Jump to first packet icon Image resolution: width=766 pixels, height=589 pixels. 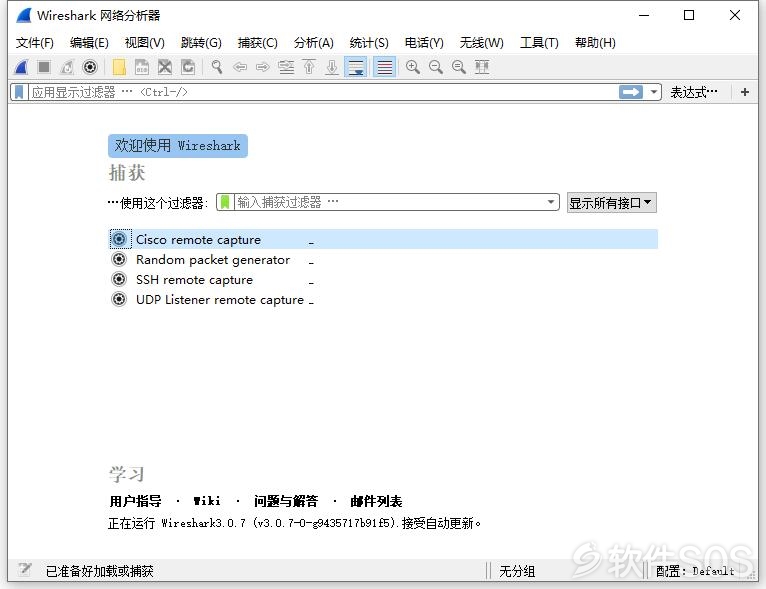pyautogui.click(x=309, y=67)
